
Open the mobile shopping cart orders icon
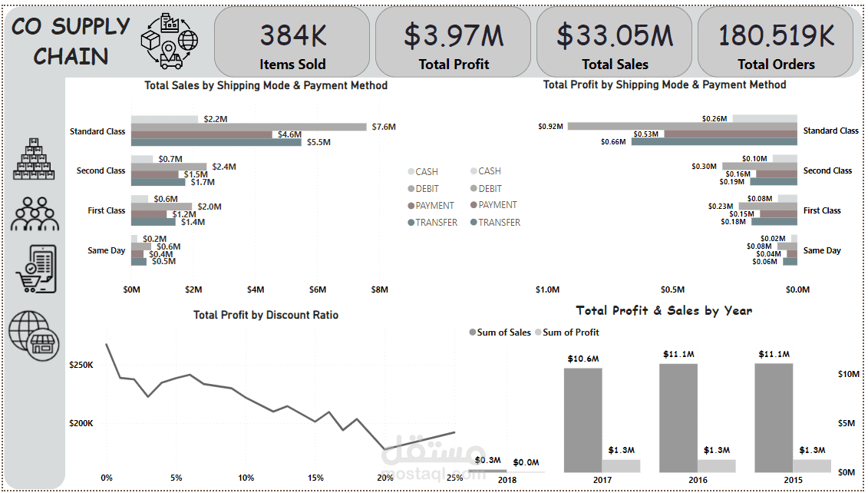point(36,270)
